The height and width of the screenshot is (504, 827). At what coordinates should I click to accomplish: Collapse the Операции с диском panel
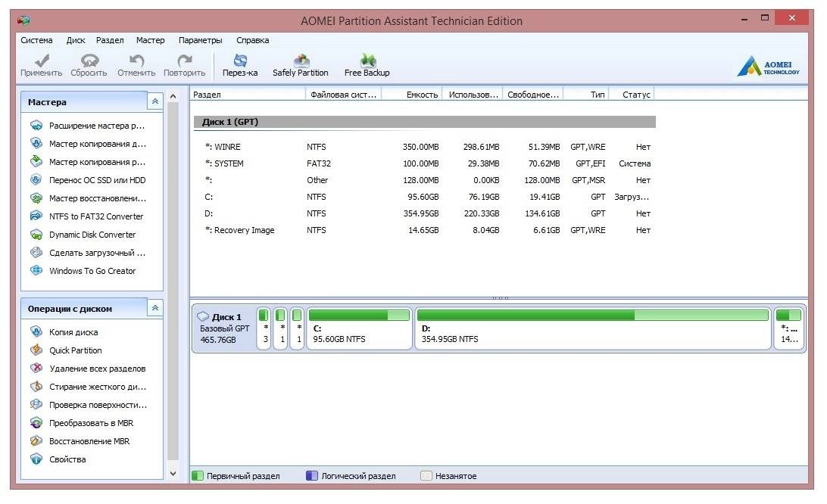tap(155, 308)
